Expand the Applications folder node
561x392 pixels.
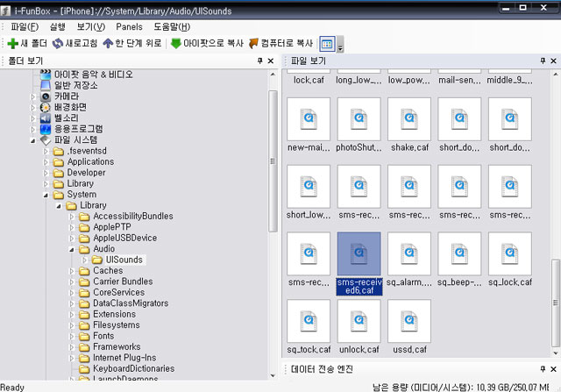46,162
